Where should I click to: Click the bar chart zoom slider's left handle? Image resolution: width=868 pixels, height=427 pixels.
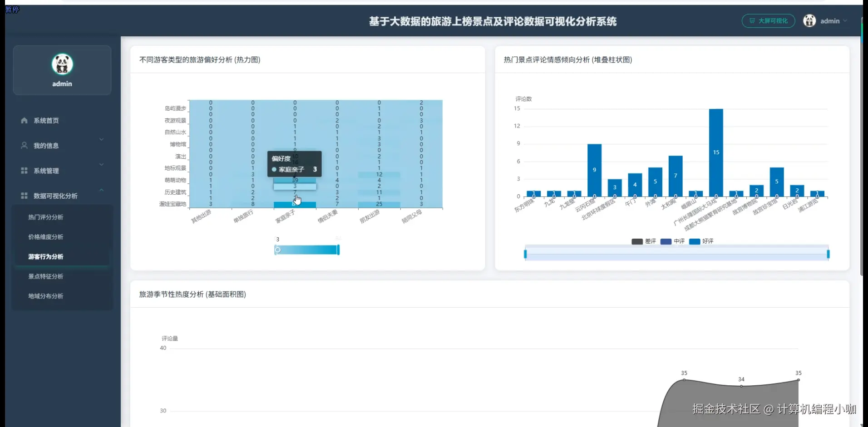[x=525, y=254]
